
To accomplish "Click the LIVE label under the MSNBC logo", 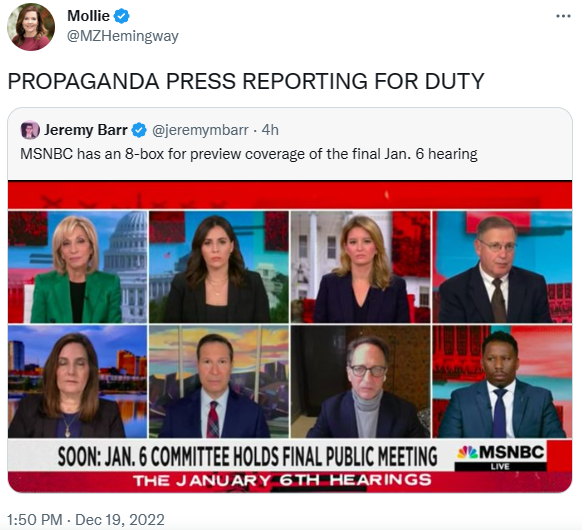I will (500, 467).
